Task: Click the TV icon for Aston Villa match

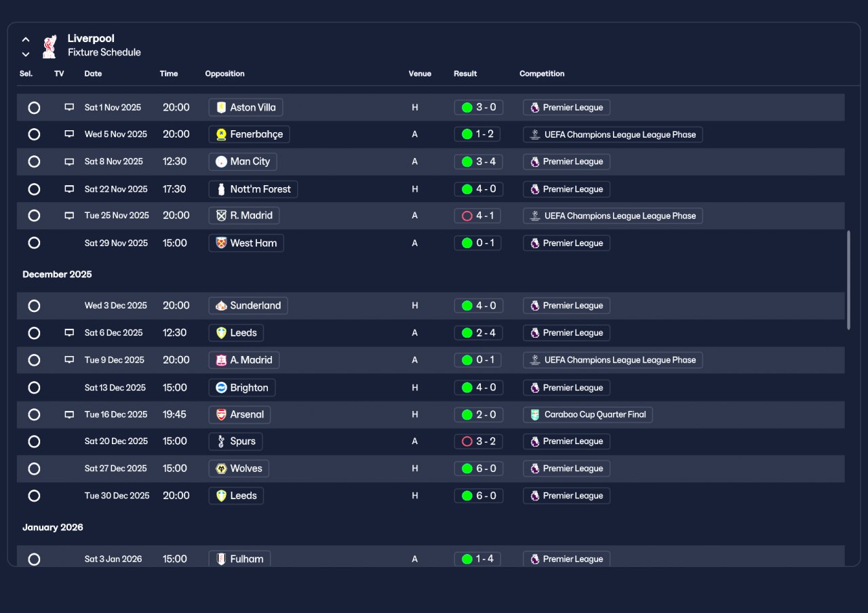Action: point(69,107)
